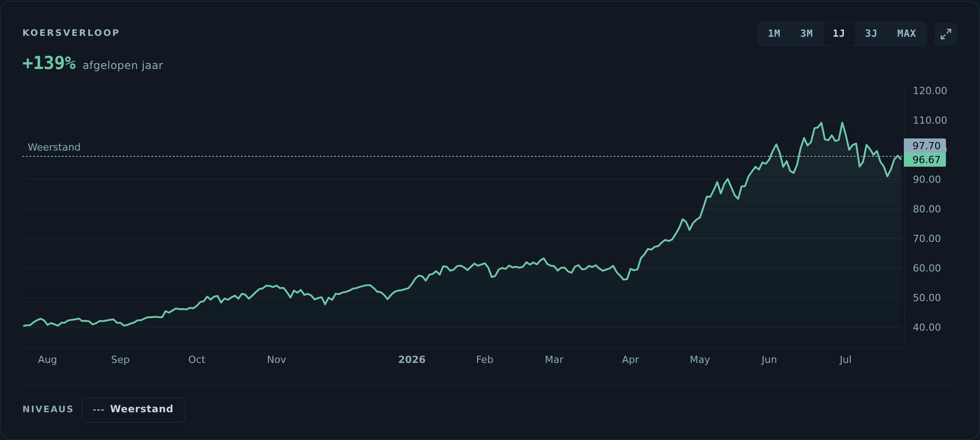Click the Aug axis label

point(47,360)
